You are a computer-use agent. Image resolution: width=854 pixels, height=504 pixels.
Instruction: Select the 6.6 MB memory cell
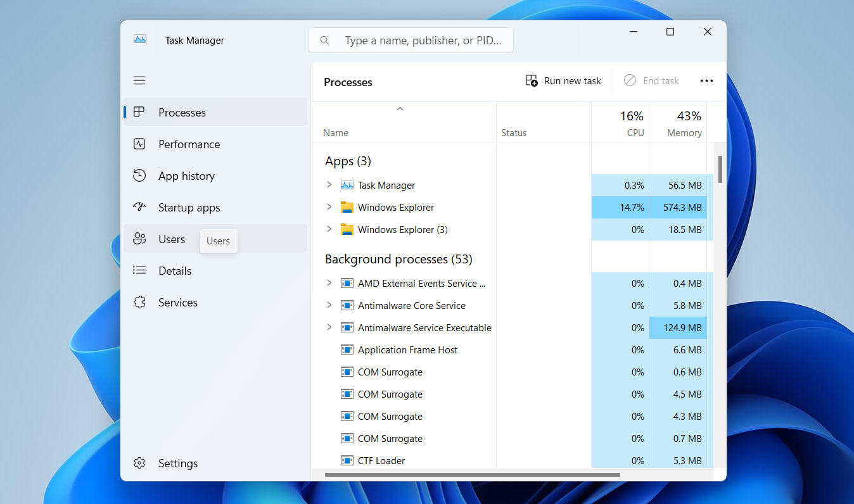(678, 350)
